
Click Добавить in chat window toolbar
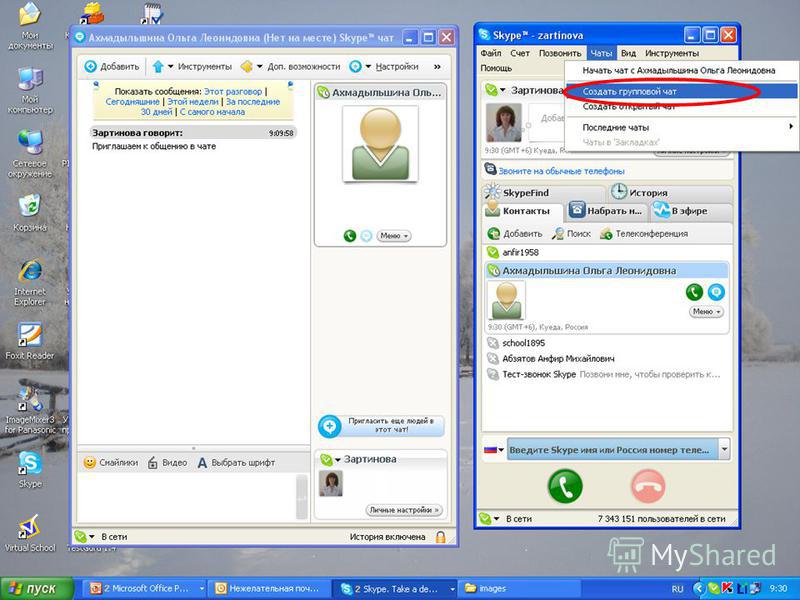coord(112,67)
